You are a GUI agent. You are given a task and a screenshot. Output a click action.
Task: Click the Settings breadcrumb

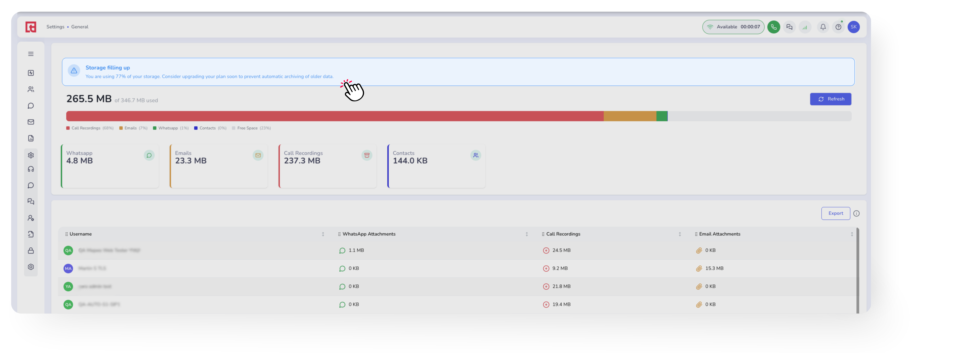coord(55,27)
